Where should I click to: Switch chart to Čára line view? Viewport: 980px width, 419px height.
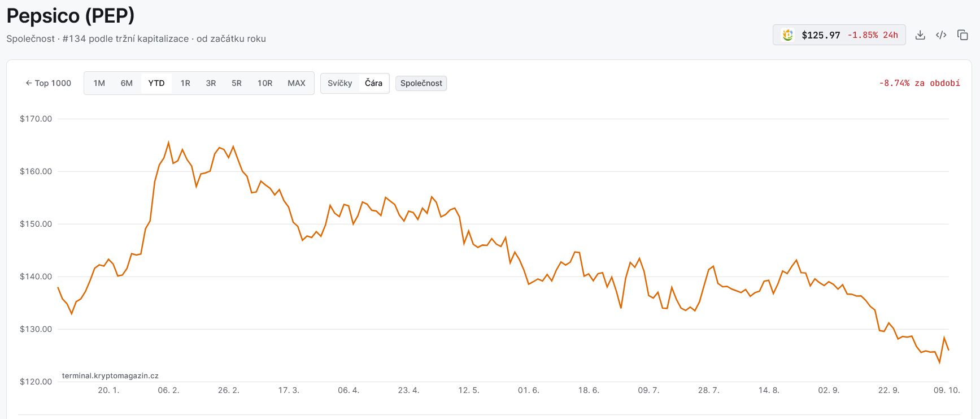coord(373,83)
